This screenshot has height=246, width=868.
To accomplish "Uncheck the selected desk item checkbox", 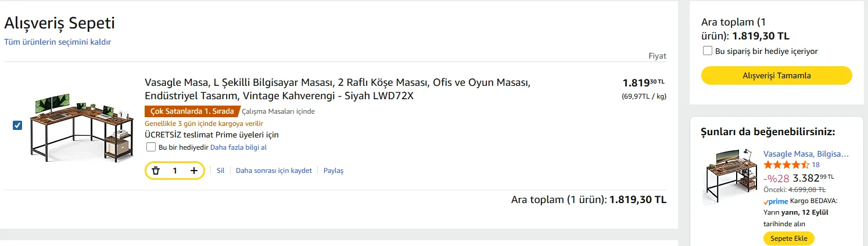I will (x=17, y=125).
